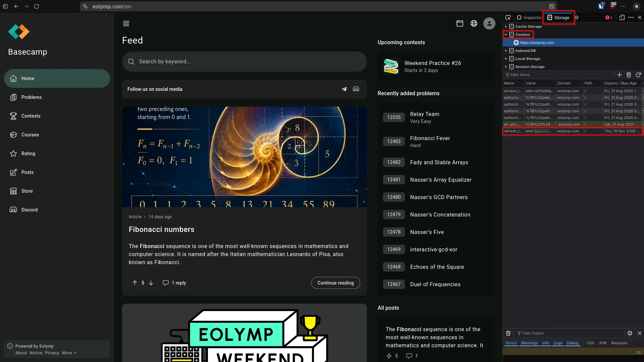Screen dimensions: 644x362
Task: Click the error count badge in DevTools
Action: coord(609,17)
